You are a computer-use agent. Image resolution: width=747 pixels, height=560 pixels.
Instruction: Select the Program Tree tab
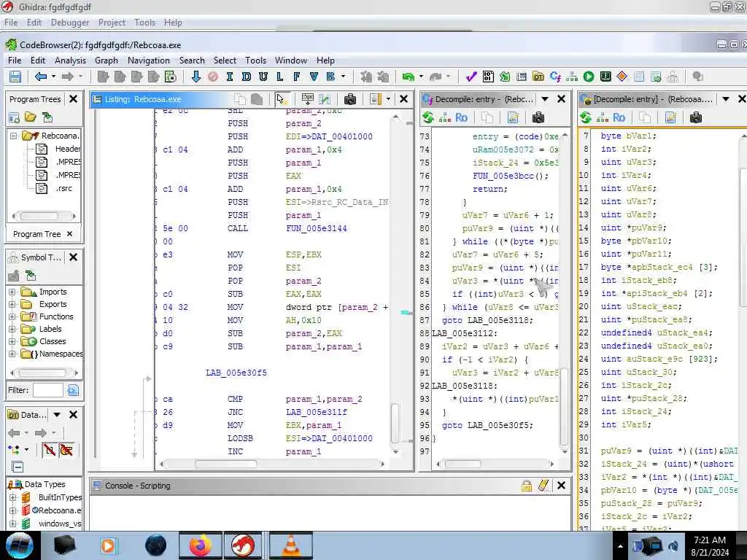(x=37, y=234)
